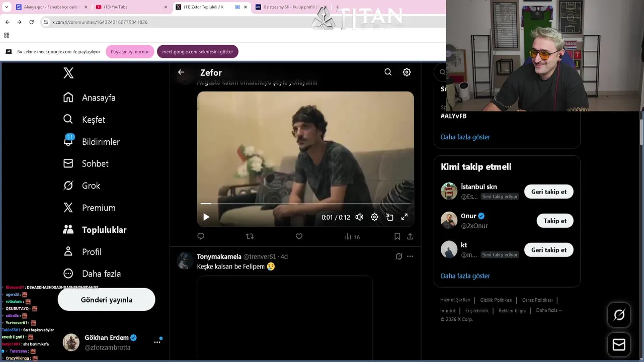Screen dimensions: 644x362
Task: Open Tonymakamela avatar
Action: coord(185,260)
